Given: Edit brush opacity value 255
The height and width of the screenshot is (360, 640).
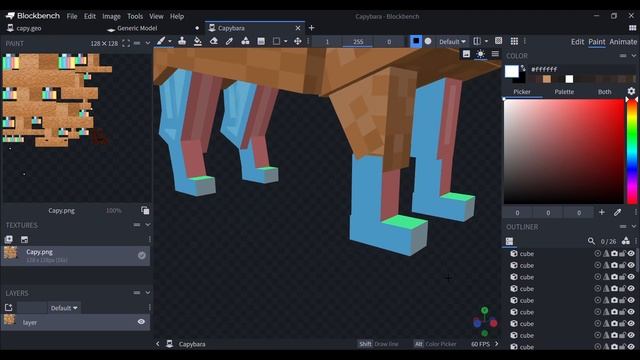Looking at the screenshot, I should coord(358,42).
